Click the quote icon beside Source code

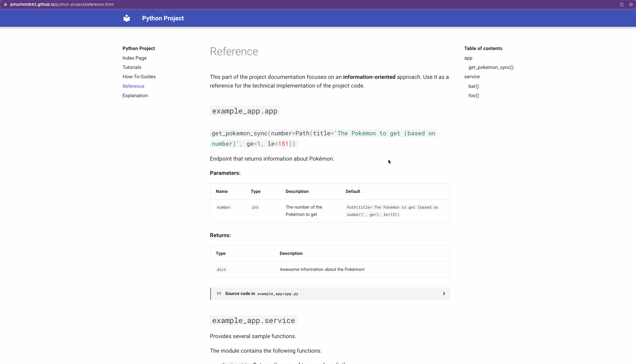pyautogui.click(x=219, y=294)
